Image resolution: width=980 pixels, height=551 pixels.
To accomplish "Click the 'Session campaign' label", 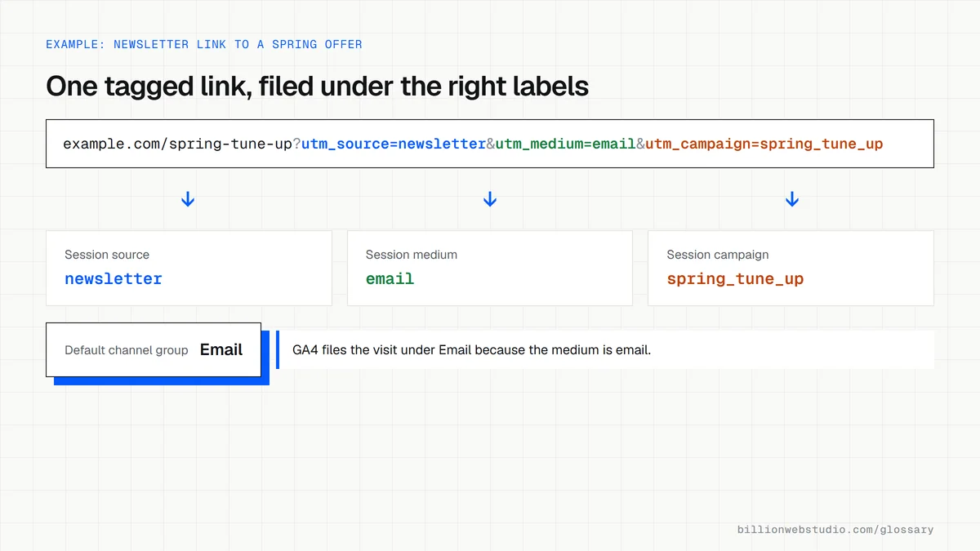I will click(x=718, y=255).
